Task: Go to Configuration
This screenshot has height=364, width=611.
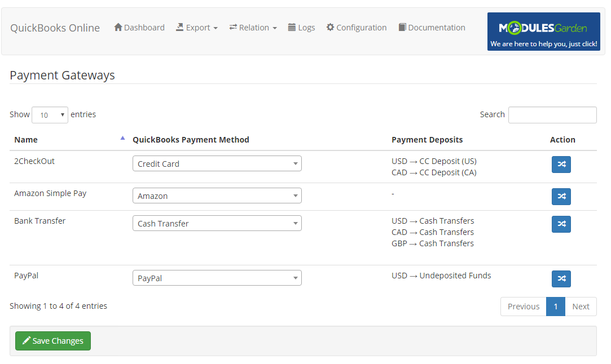Action: coord(357,28)
